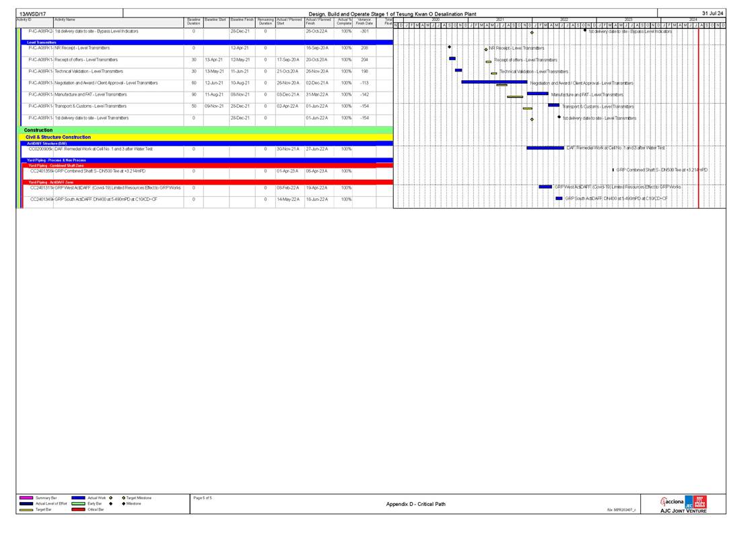Click the Baseline Start column header
Viewport: 756px width, 535px height.
(x=215, y=20)
